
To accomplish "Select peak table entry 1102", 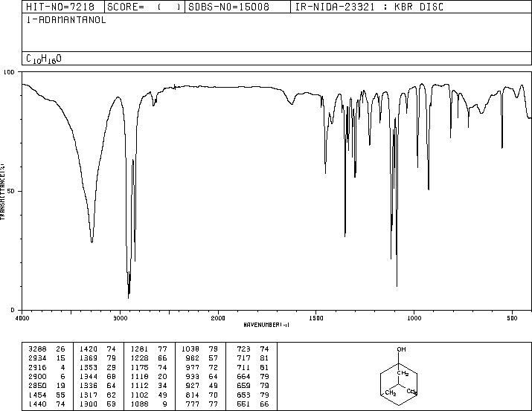I will tap(149, 395).
